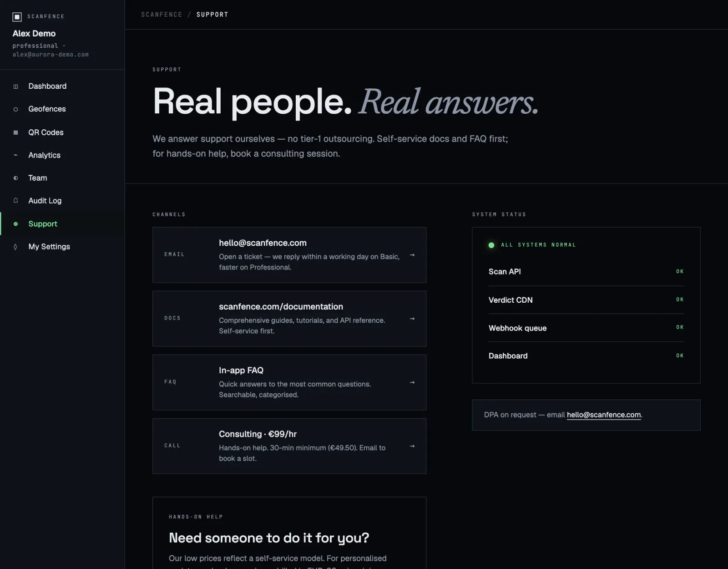Click the Audit Log bell icon

16,201
